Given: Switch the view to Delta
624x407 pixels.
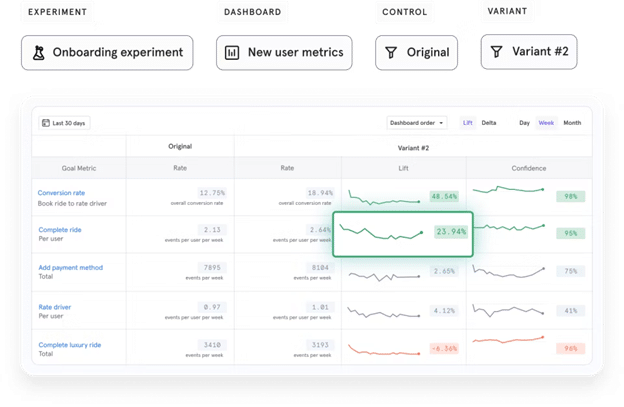Looking at the screenshot, I should click(489, 123).
